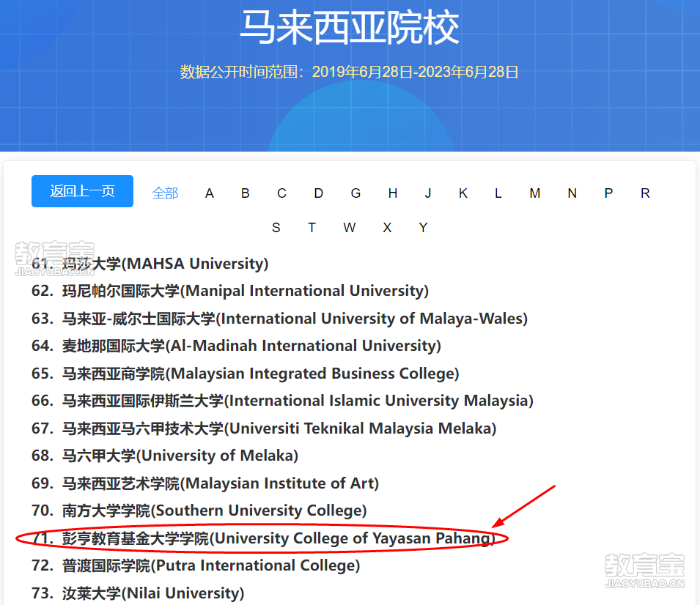Filter schools by letter X
The height and width of the screenshot is (605, 700).
tap(387, 228)
